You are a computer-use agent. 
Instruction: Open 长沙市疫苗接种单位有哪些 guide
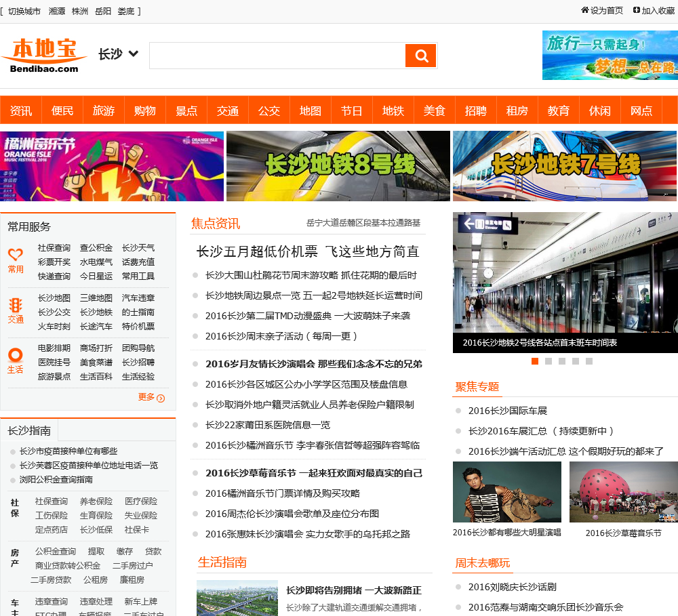click(68, 451)
